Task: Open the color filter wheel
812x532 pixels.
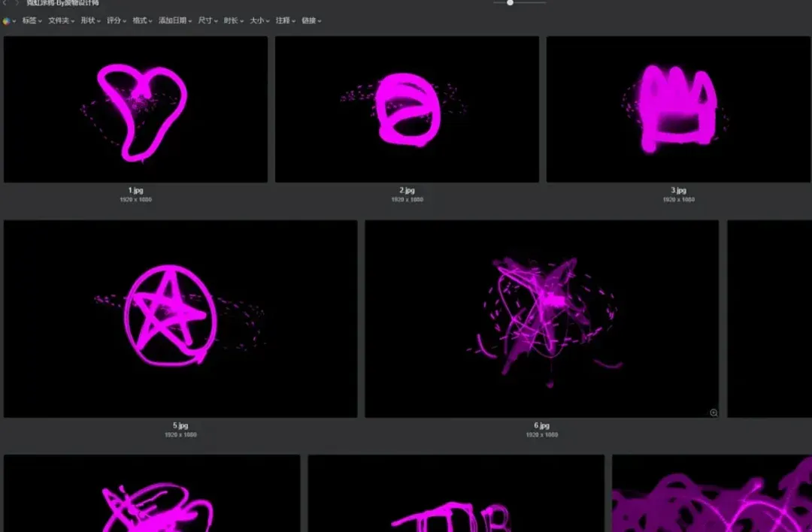Action: click(x=9, y=21)
